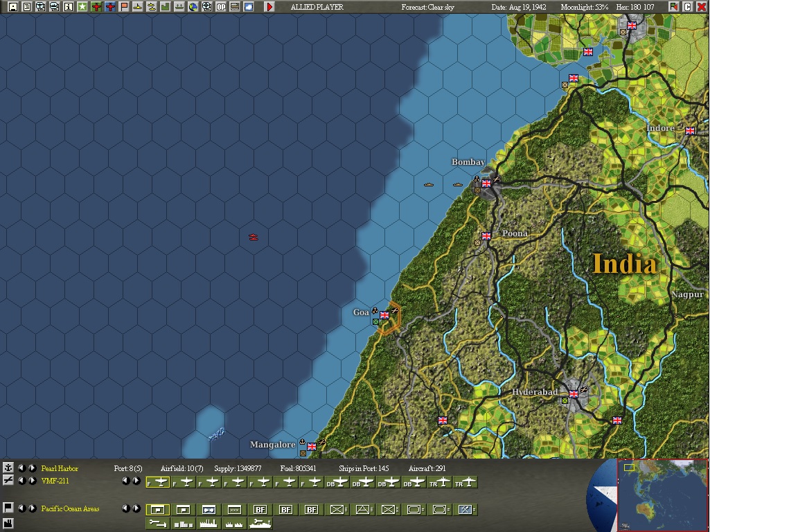Go to next air unit after VMF-211
The image size is (798, 532).
click(x=32, y=480)
